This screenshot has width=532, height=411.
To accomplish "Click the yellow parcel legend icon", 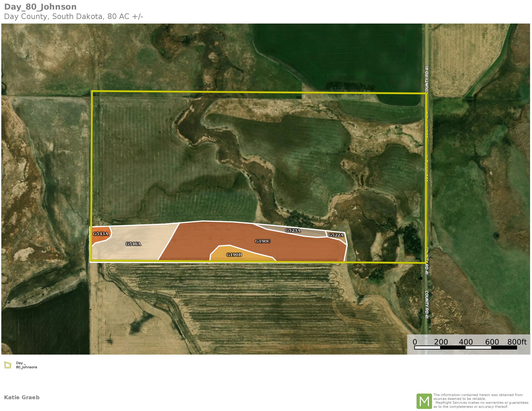I will pos(8,365).
